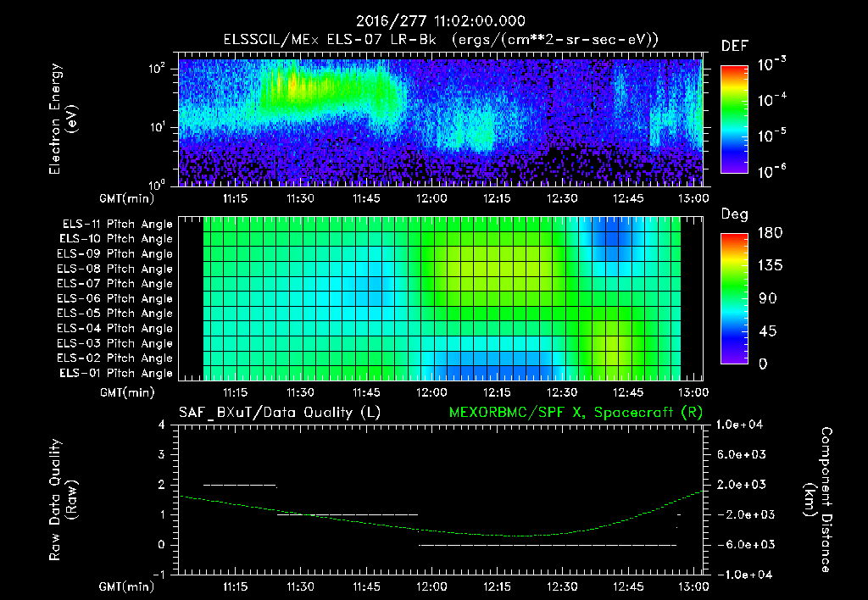Screen dimensions: 868x600
Task: Select the ELS-04 Pitch Angle row label
Action: pyautogui.click(x=114, y=328)
